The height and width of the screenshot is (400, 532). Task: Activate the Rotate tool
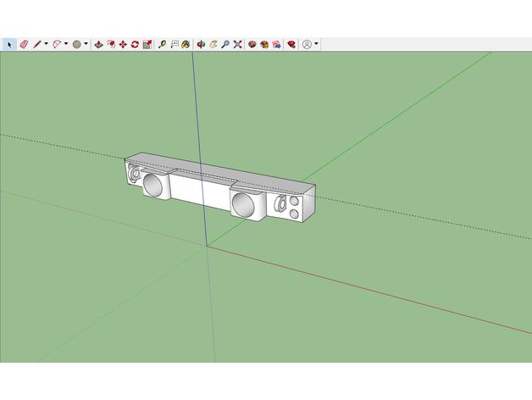[x=136, y=44]
